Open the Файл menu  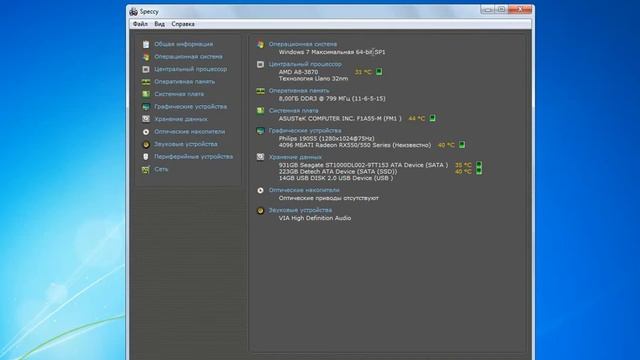(x=140, y=24)
